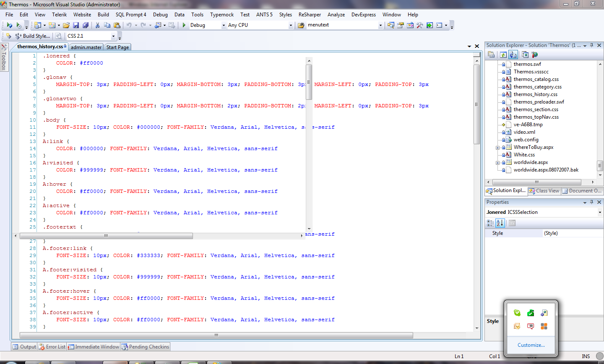604x364 pixels.
Task: Click the Copy Web Site icon in Solution Explorer
Action: (525, 55)
